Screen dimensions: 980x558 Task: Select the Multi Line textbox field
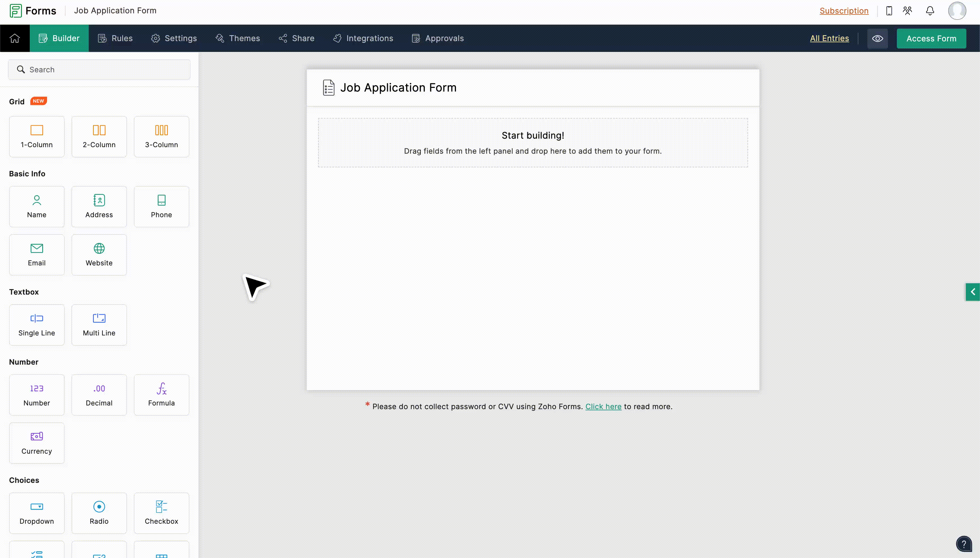coord(99,324)
